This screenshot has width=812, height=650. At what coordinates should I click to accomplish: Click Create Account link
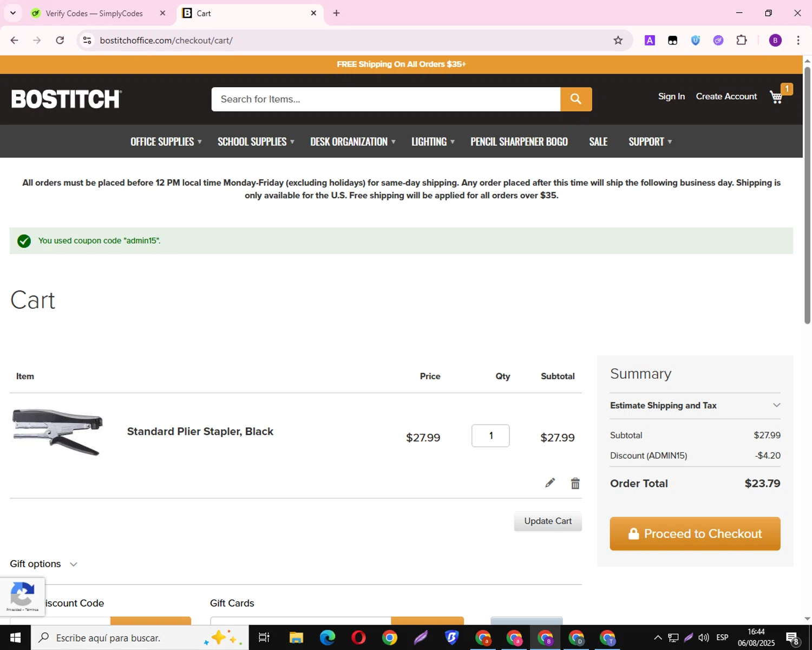tap(726, 96)
